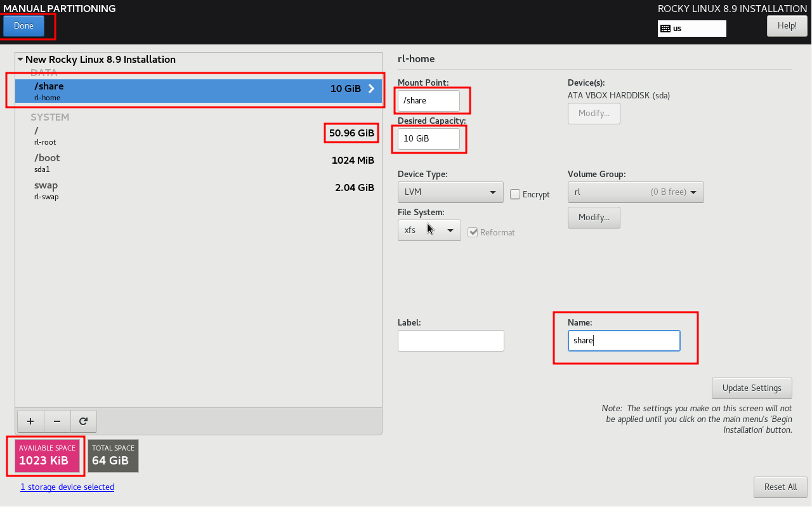Open the File System xfs dropdown
812x507 pixels.
[429, 230]
